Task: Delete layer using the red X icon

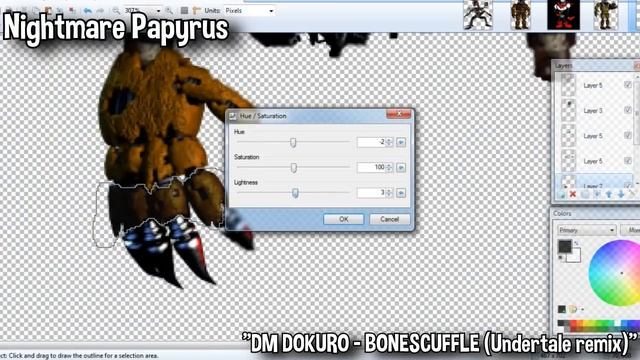Action: [573, 195]
